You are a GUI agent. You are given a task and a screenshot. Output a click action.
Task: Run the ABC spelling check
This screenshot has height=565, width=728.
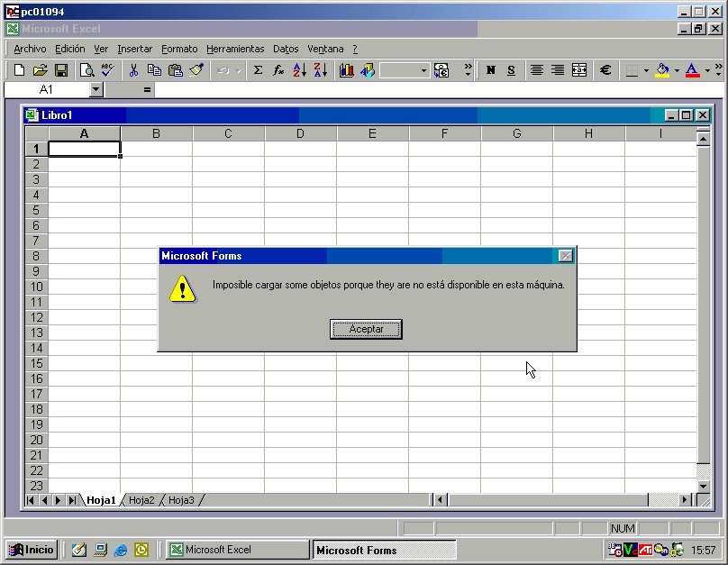point(108,70)
